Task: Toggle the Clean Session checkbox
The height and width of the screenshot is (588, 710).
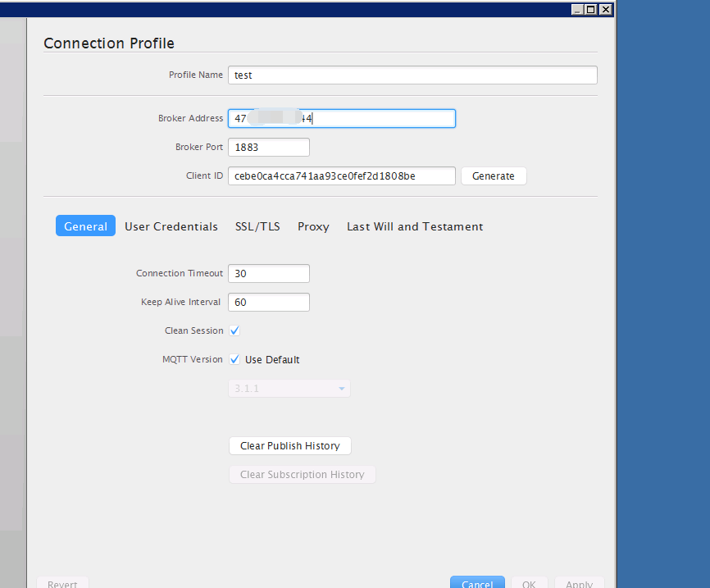Action: 234,330
